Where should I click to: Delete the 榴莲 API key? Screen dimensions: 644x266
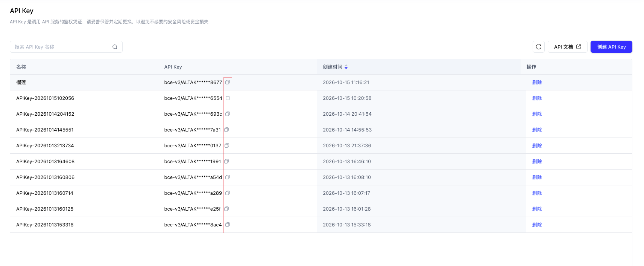pyautogui.click(x=537, y=83)
